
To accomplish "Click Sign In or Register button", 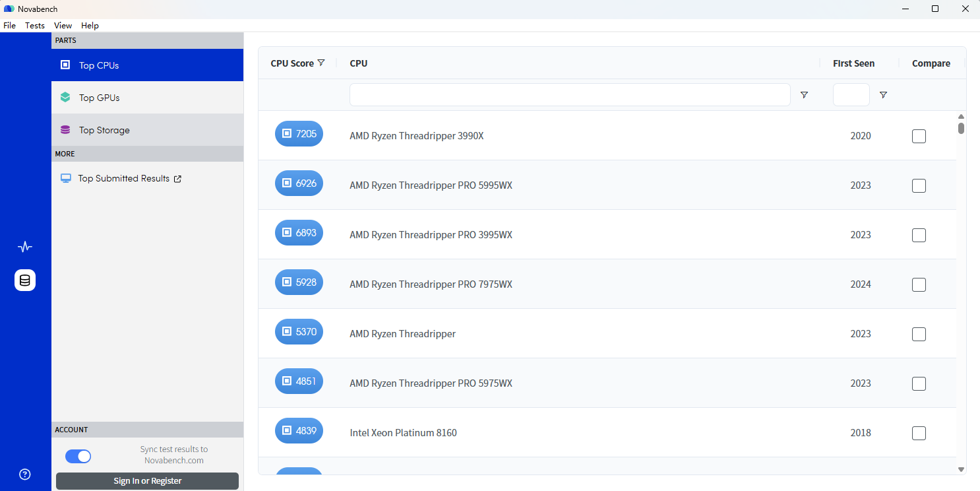I will tap(147, 480).
